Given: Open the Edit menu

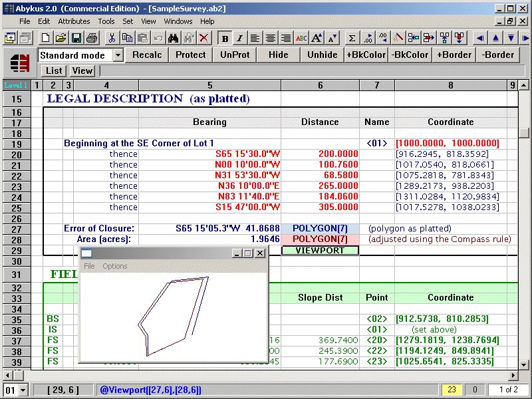Looking at the screenshot, I should pos(44,21).
